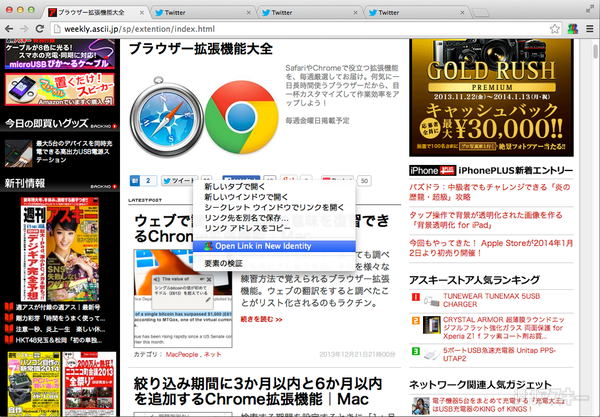Open Apple Store 初売り開催 article link
Image resolution: width=600 pixels, height=417 pixels.
[491, 248]
